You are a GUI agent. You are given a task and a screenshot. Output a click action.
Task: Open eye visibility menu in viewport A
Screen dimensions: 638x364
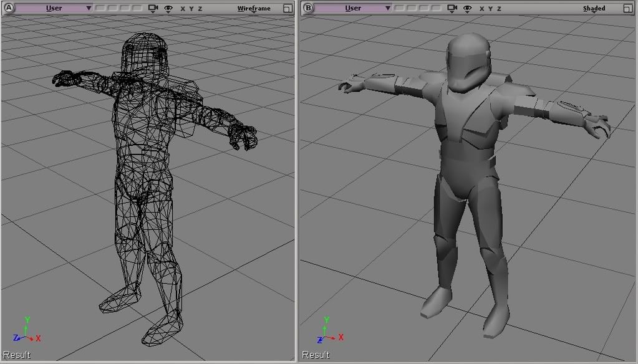(168, 9)
